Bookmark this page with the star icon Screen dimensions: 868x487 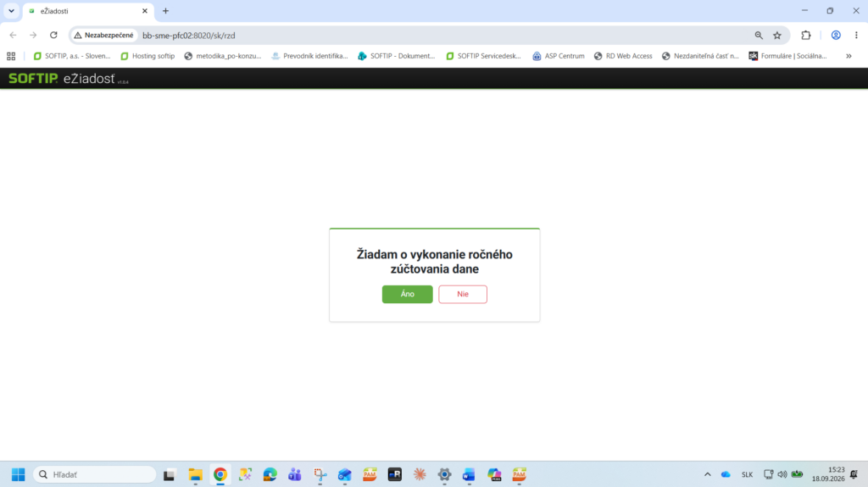(x=777, y=35)
